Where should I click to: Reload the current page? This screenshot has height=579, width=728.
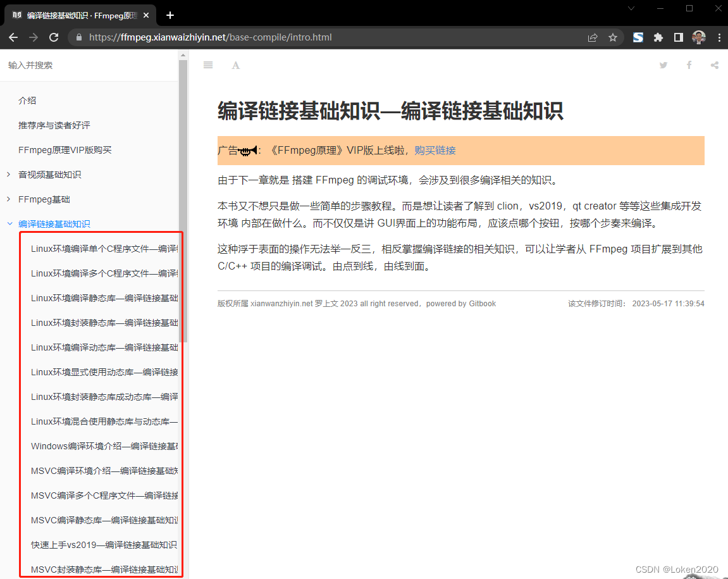54,37
